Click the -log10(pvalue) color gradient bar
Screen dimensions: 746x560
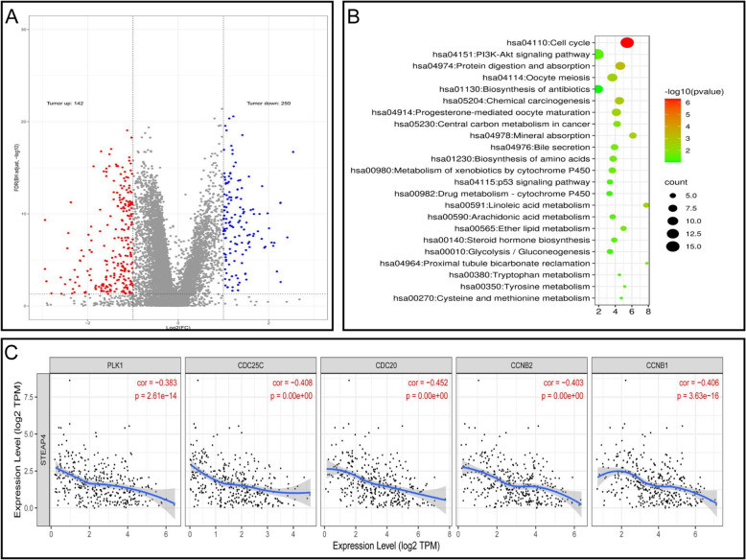pos(672,129)
